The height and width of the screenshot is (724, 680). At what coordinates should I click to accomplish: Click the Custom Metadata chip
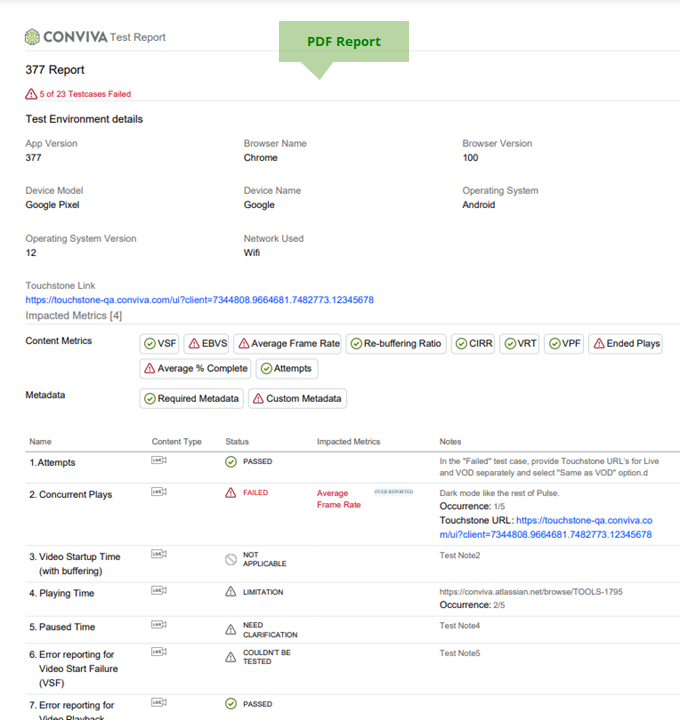pos(297,398)
